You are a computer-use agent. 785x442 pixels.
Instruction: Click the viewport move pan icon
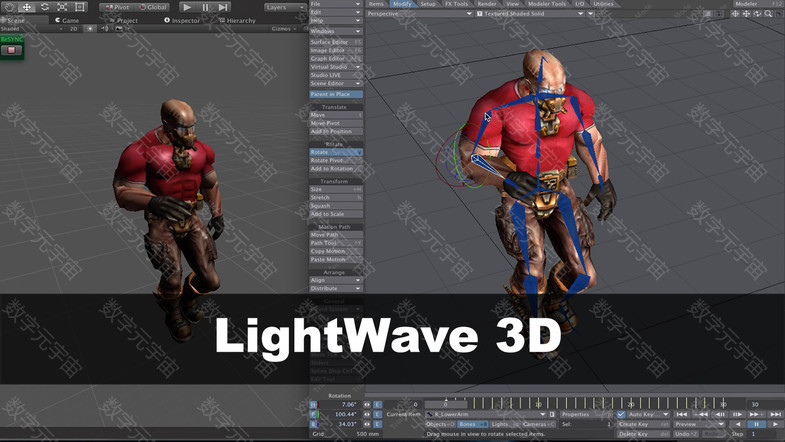pyautogui.click(x=746, y=14)
